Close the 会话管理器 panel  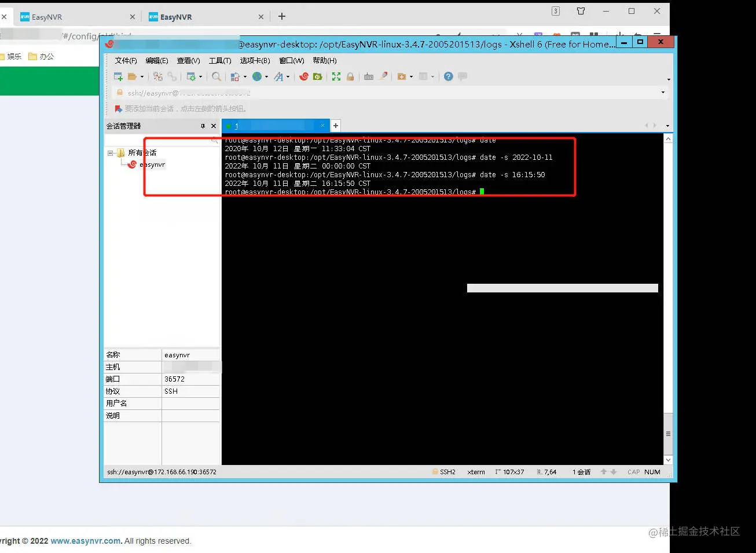pyautogui.click(x=214, y=126)
